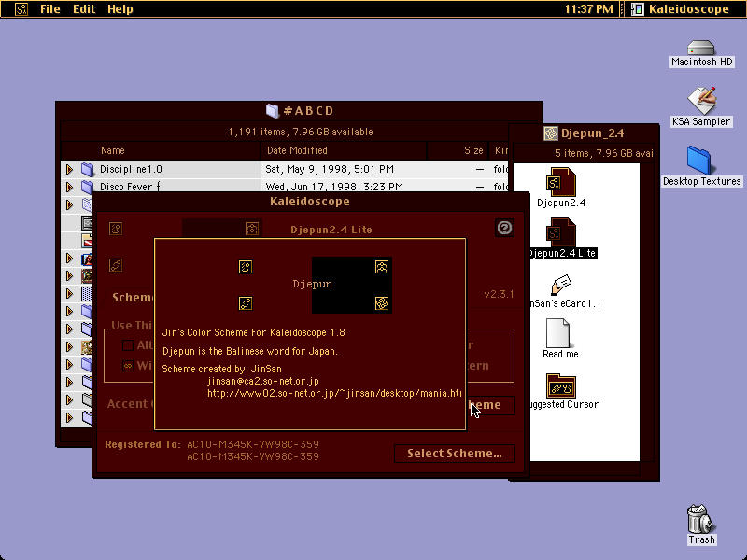Select the JinSan's eCard1.1 file
747x560 pixels.
click(561, 285)
